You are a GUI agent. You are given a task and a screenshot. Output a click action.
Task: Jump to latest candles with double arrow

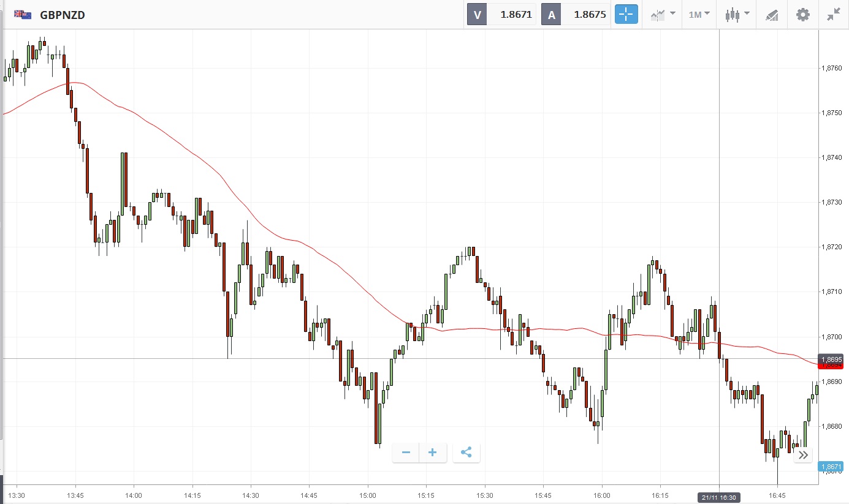[803, 454]
